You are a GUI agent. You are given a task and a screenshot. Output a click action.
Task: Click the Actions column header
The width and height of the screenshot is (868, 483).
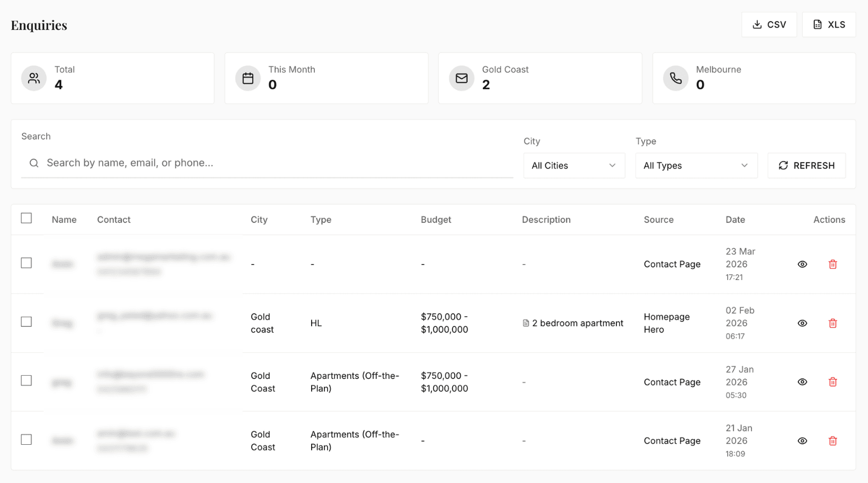pyautogui.click(x=829, y=219)
